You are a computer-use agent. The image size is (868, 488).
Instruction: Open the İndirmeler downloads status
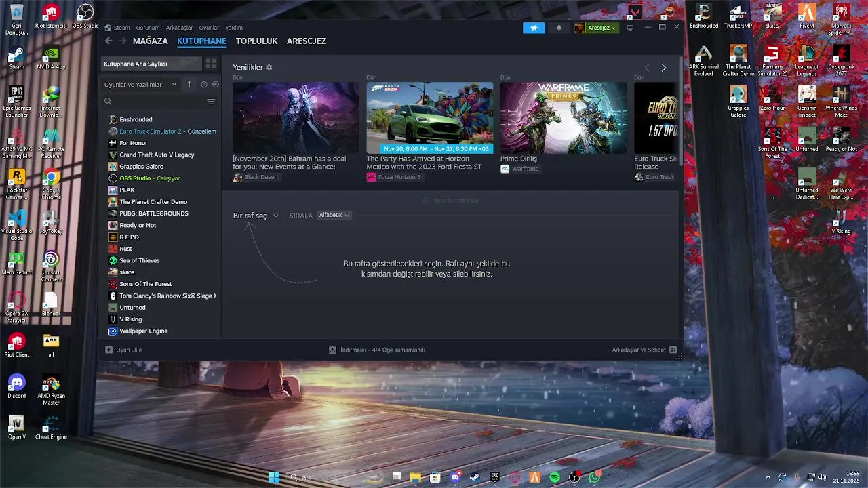(377, 350)
